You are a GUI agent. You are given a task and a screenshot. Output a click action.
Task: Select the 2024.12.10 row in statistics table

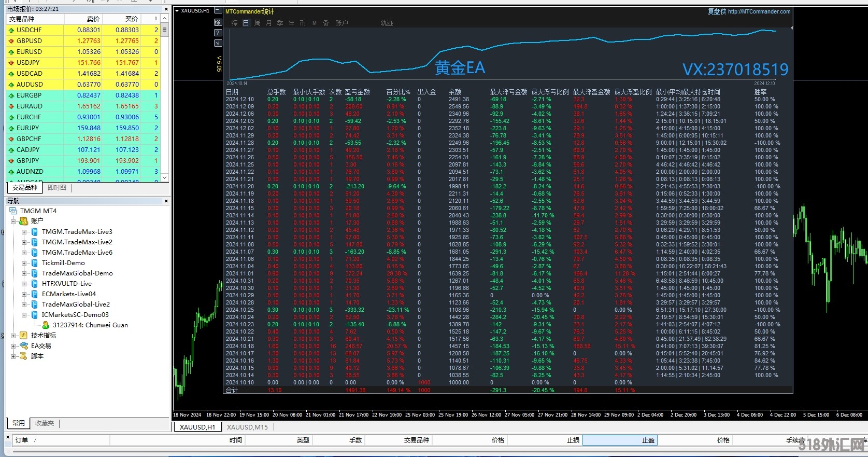[x=508, y=99]
